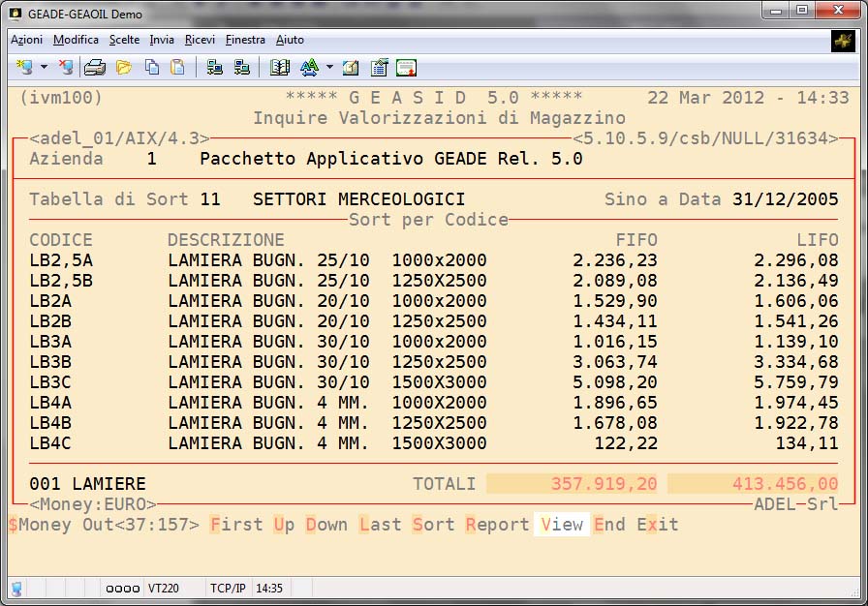Click the open book toolbar icon

pos(280,67)
